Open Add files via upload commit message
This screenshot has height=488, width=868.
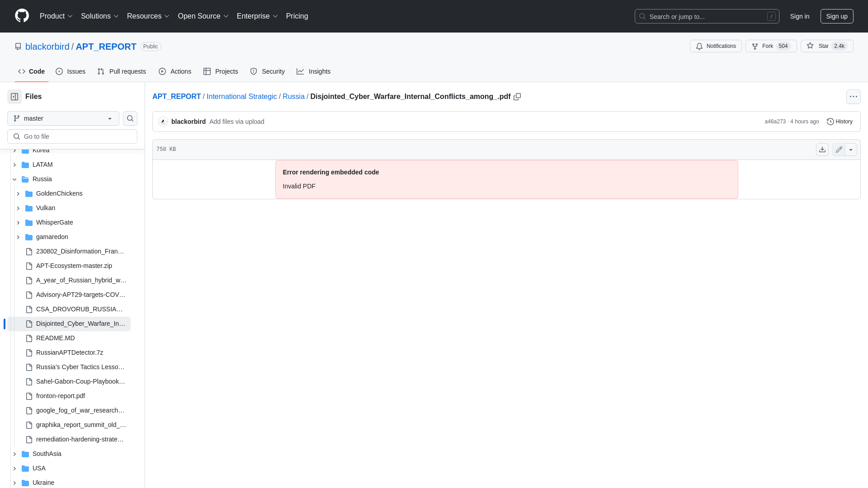pos(236,122)
